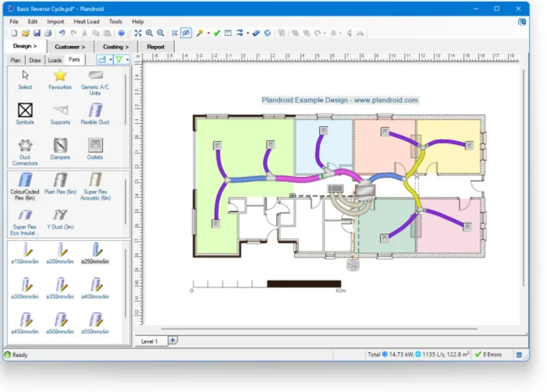
Task: Toggle the grid display icon
Action: click(174, 33)
